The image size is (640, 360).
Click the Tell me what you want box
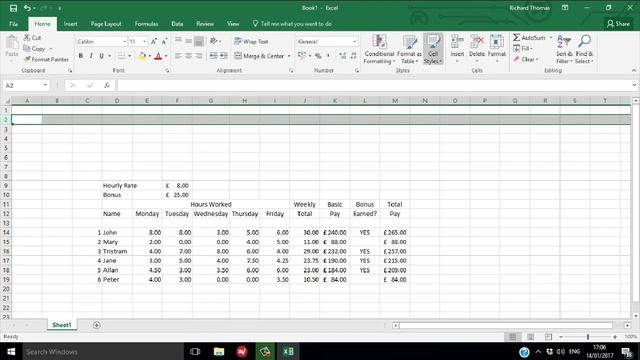(292, 24)
